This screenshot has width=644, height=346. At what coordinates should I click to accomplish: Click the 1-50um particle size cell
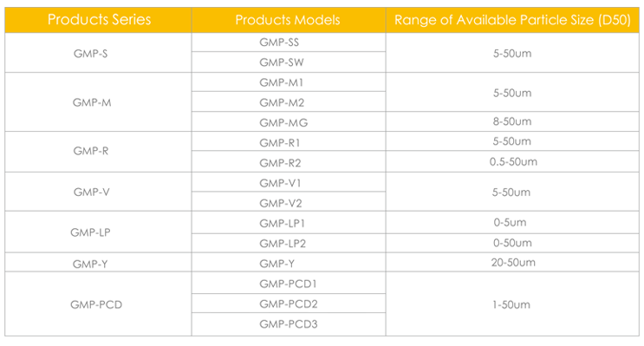pos(512,304)
